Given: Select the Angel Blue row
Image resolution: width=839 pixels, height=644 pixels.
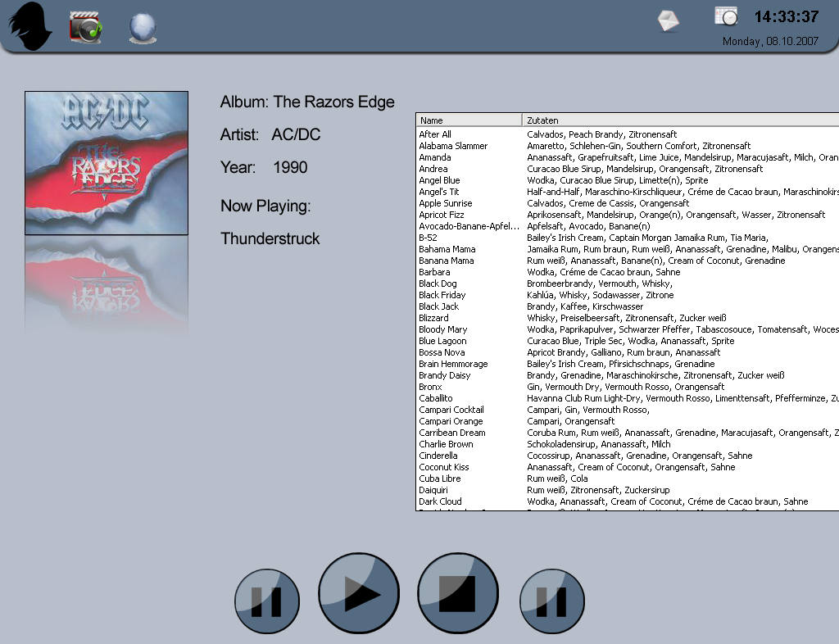Looking at the screenshot, I should (x=628, y=180).
